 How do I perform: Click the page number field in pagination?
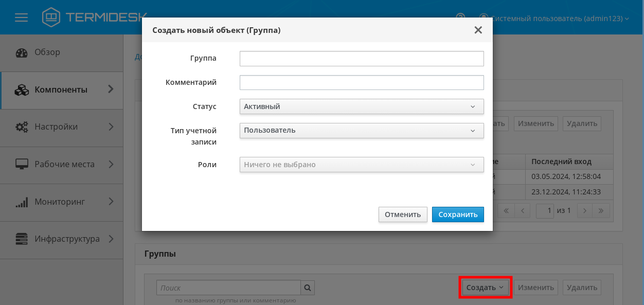click(x=545, y=210)
